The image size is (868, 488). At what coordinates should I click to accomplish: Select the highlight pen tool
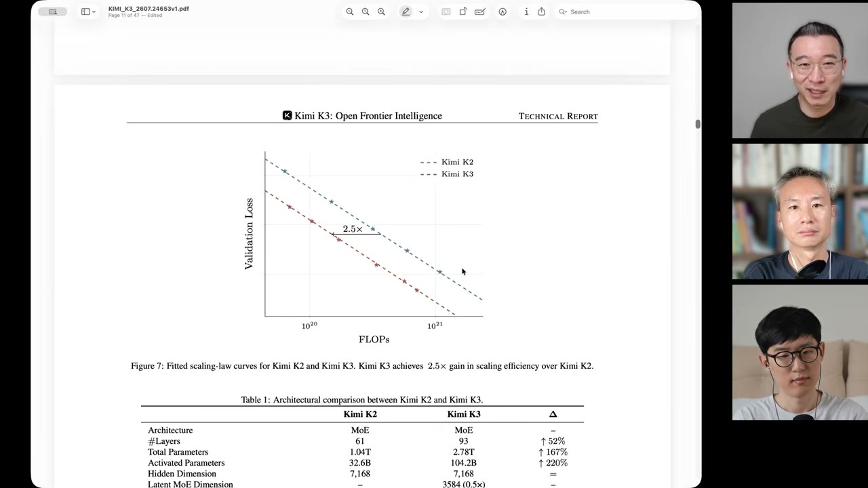[x=406, y=12]
